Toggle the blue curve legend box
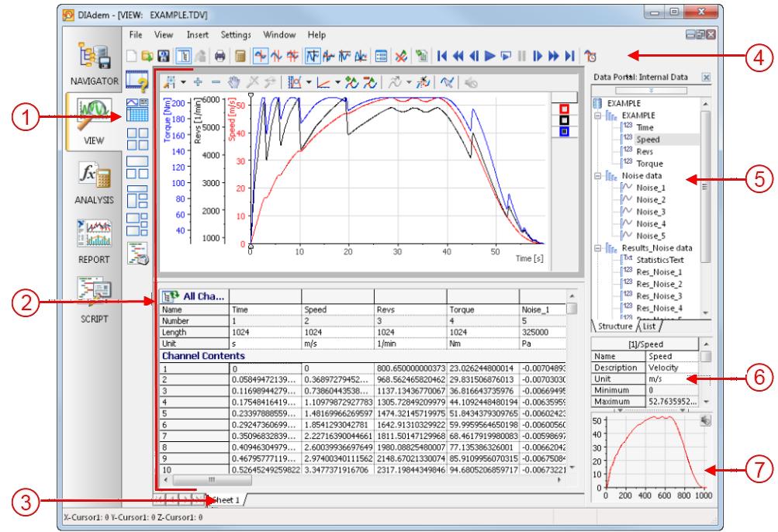Viewport: 778px width, 532px height. pyautogui.click(x=564, y=131)
